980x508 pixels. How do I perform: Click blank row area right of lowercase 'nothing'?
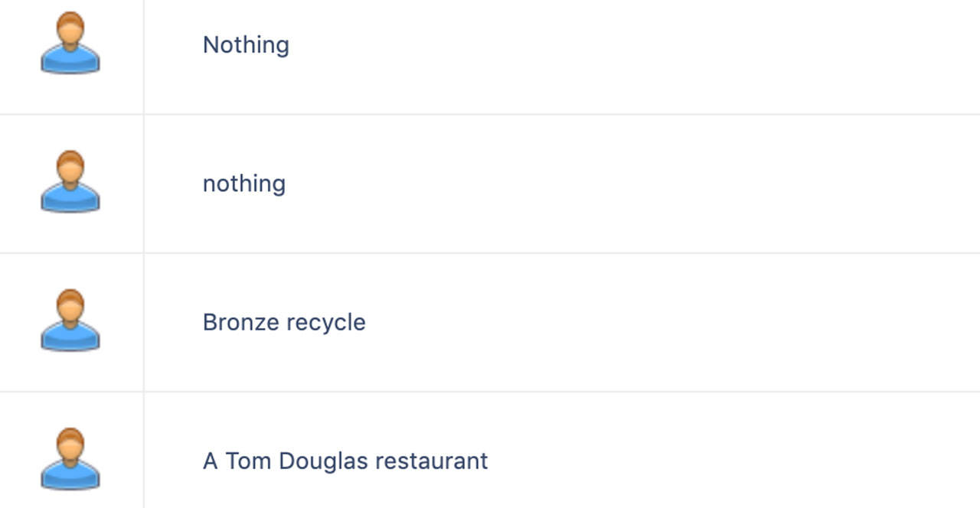[x=634, y=184]
